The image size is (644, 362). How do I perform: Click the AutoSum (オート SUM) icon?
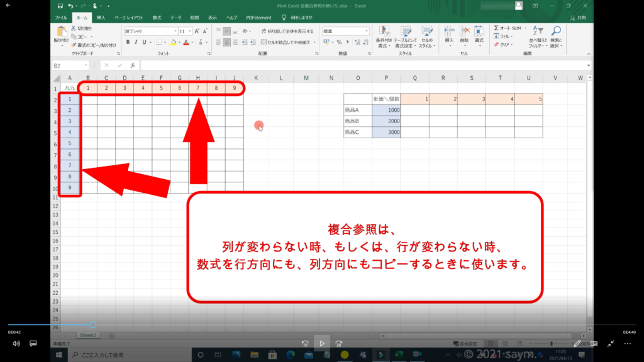point(497,28)
